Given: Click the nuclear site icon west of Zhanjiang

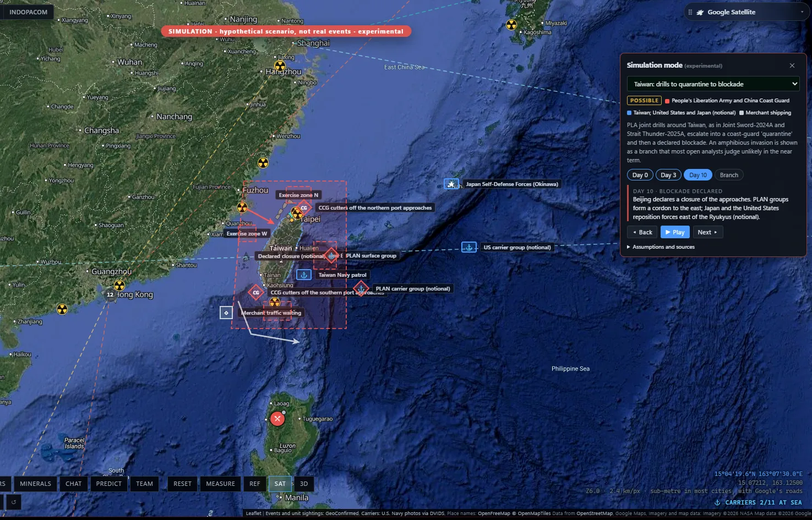Looking at the screenshot, I should pyautogui.click(x=62, y=309).
